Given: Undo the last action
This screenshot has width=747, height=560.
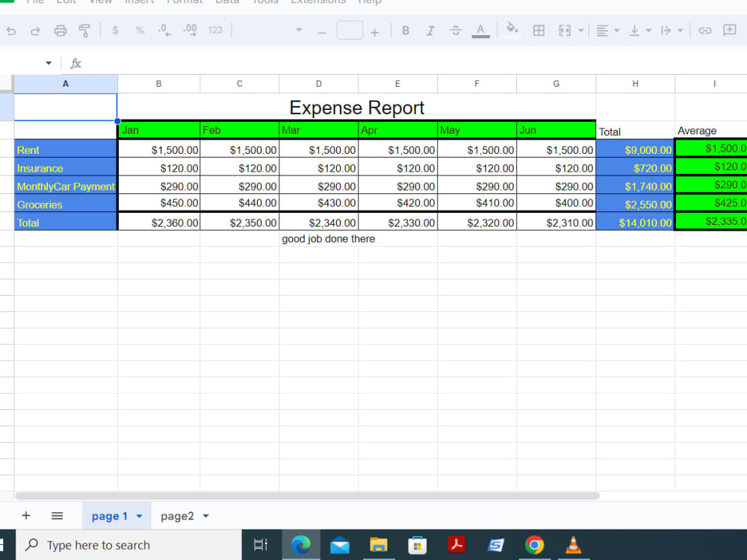Looking at the screenshot, I should click(x=11, y=31).
